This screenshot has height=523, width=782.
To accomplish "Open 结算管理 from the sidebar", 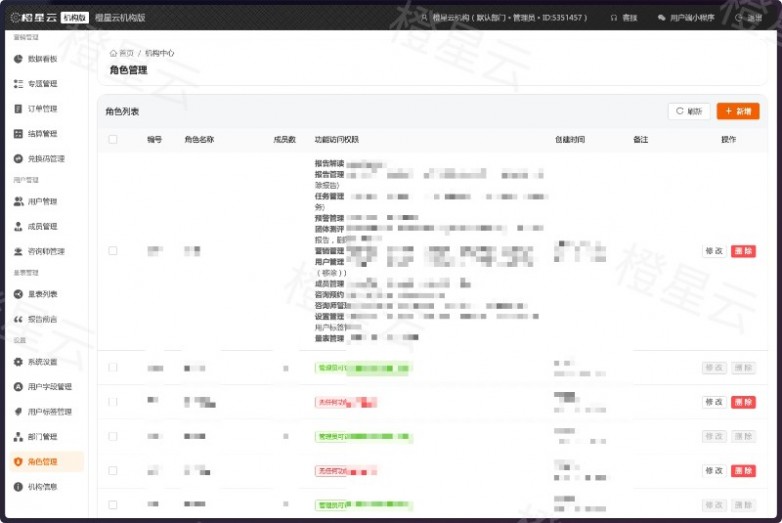I will point(42,134).
